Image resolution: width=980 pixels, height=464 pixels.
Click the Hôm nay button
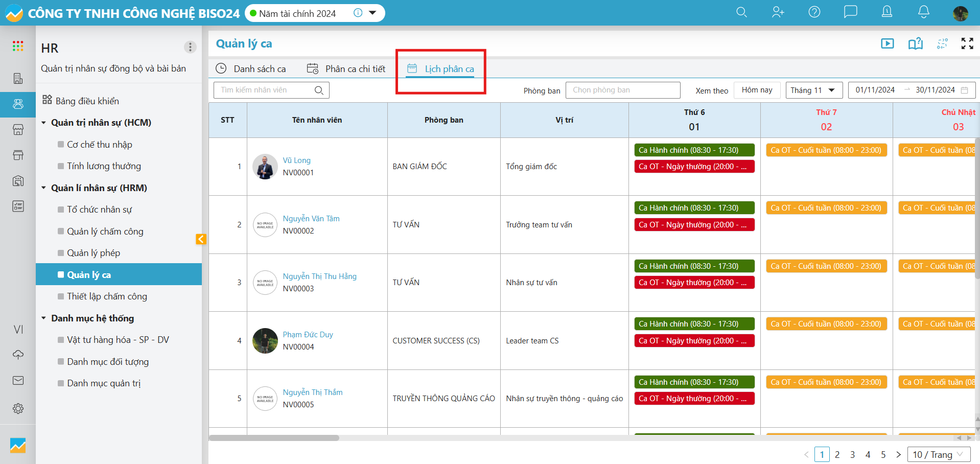tap(757, 90)
